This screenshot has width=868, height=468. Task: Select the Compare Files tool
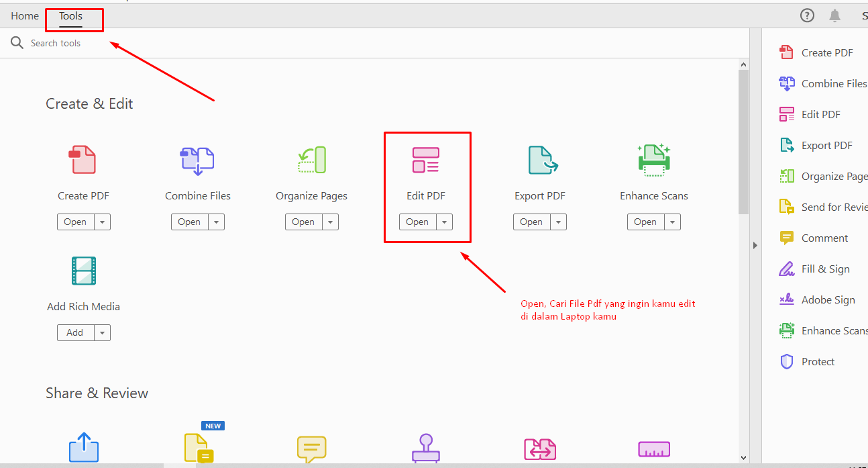540,447
